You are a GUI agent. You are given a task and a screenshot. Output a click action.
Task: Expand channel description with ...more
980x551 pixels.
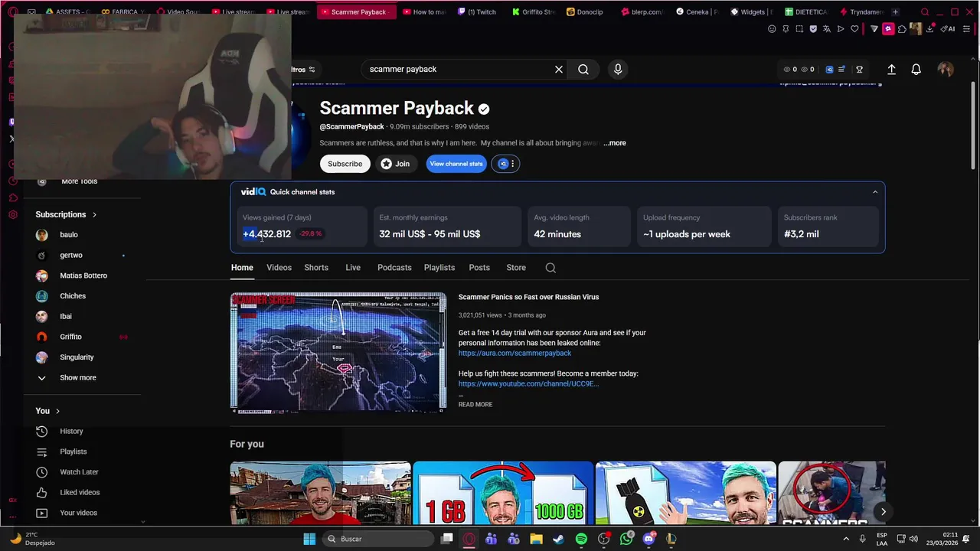coord(615,143)
